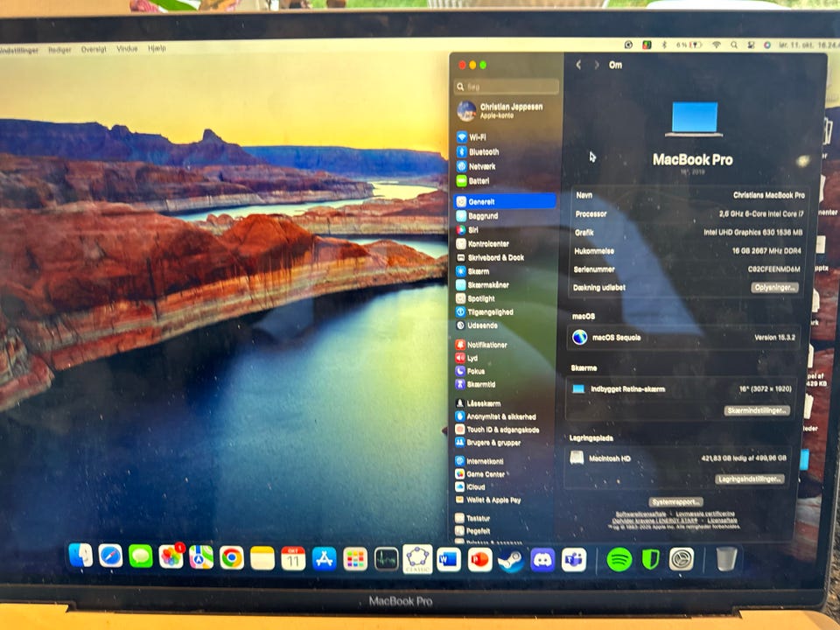Open Christian Jeppesen Apple-konto profile
The height and width of the screenshot is (630, 840).
pos(500,110)
